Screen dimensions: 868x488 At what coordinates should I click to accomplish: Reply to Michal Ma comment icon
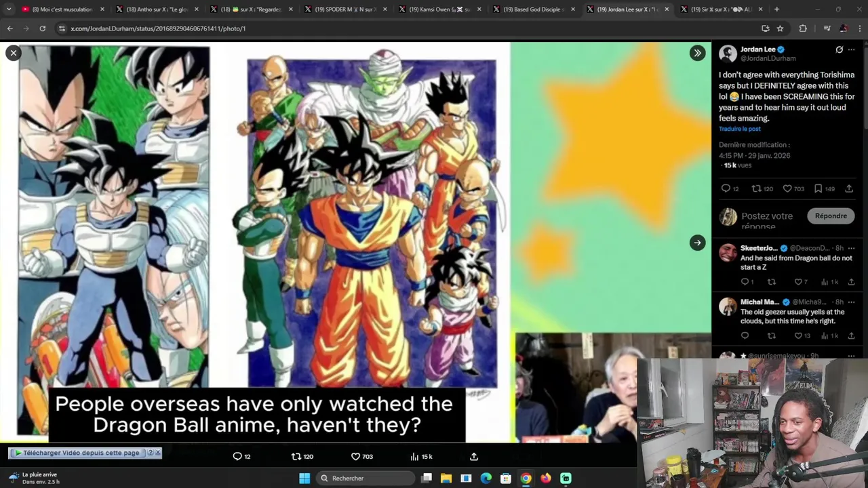745,335
